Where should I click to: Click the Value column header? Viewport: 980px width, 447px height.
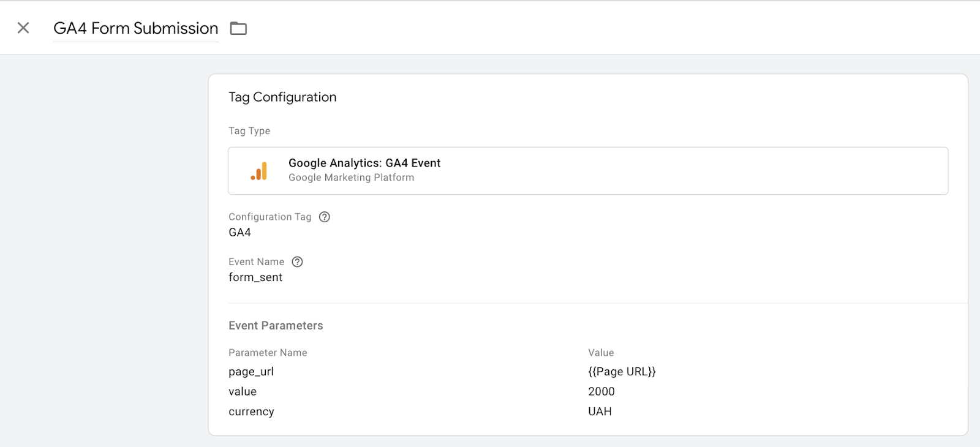tap(601, 353)
